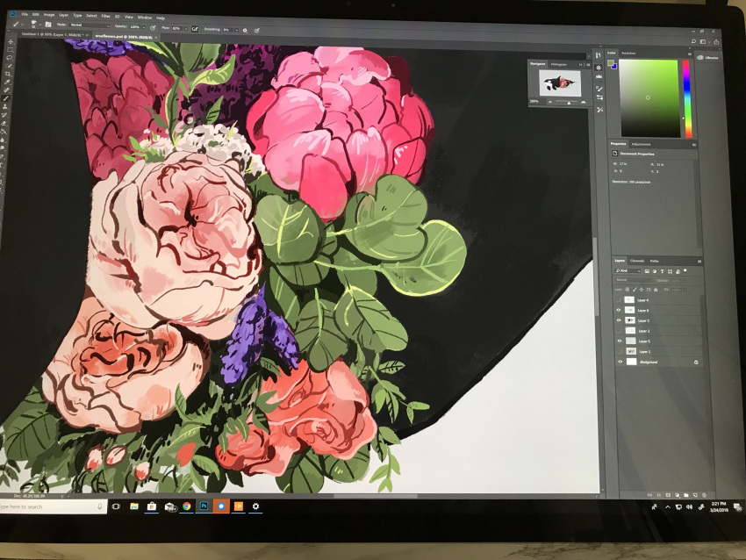Open Photoshop from the Windows taskbar
Image resolution: width=746 pixels, height=560 pixels.
204,506
